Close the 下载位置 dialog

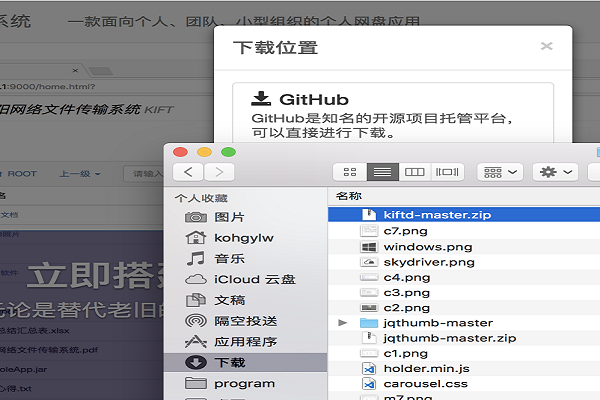546,46
